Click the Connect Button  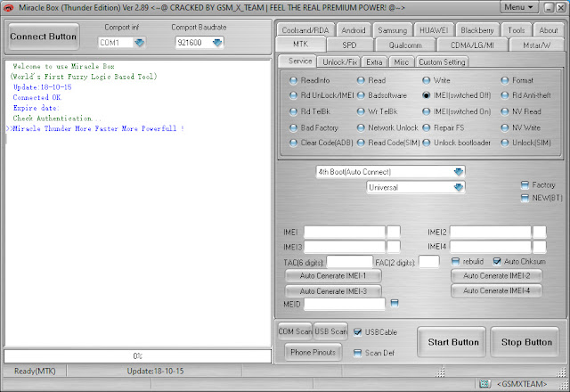point(44,37)
